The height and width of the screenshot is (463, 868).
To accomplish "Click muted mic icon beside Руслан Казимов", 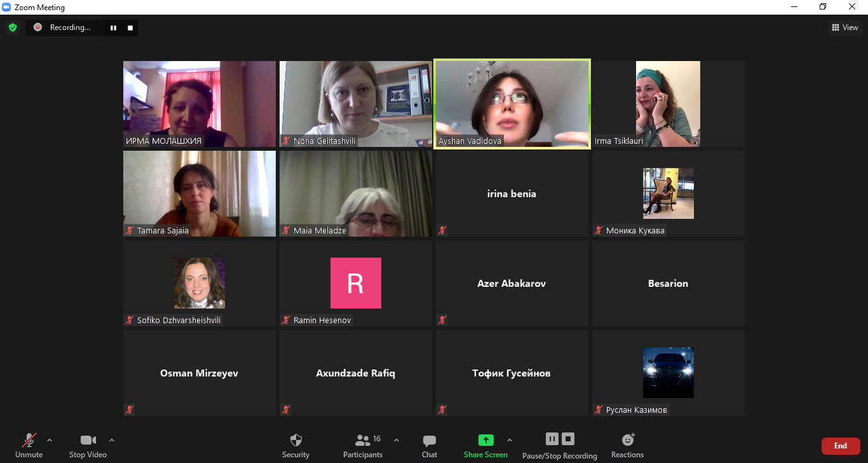I will 599,410.
